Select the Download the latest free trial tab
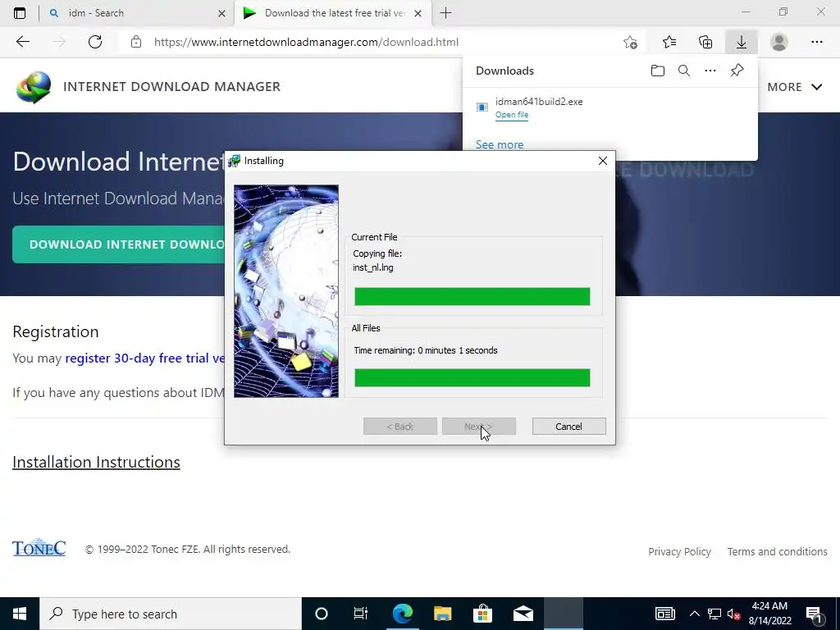Image resolution: width=840 pixels, height=630 pixels. [332, 13]
